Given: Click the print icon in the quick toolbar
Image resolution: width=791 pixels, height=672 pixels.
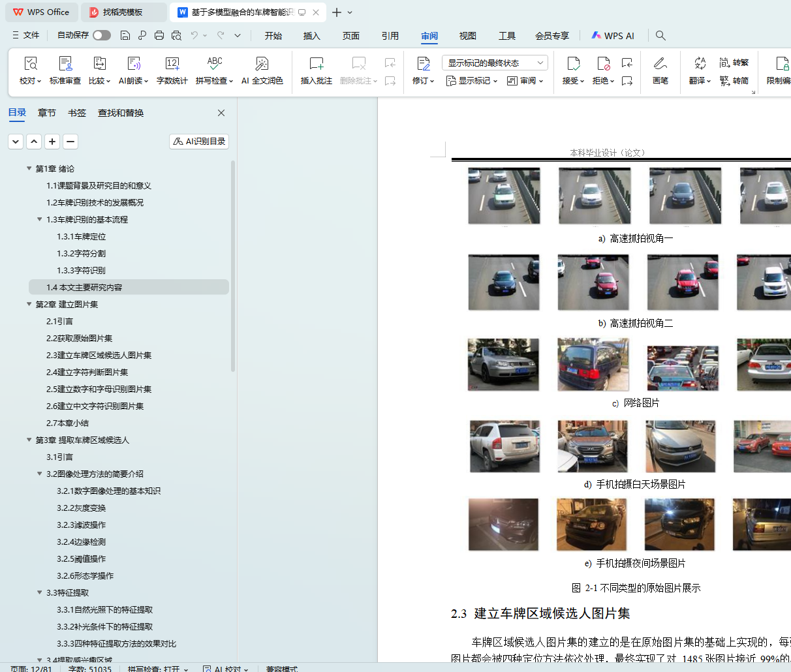Looking at the screenshot, I should click(159, 35).
